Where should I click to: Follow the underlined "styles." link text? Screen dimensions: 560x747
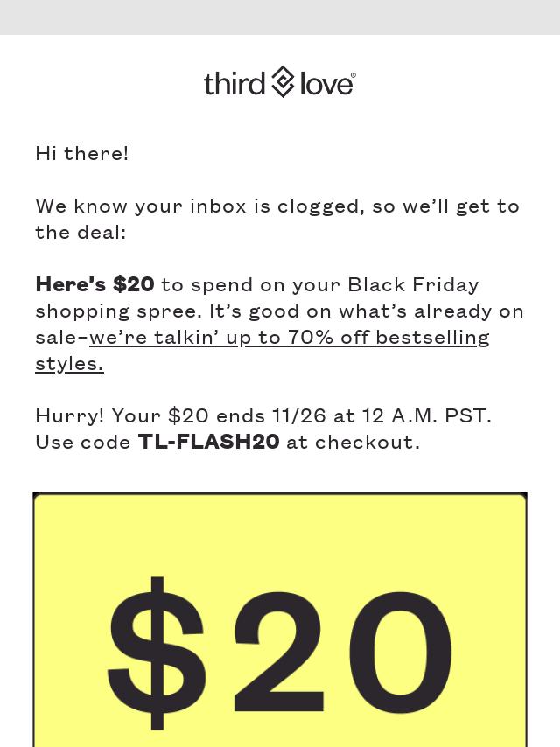(70, 364)
